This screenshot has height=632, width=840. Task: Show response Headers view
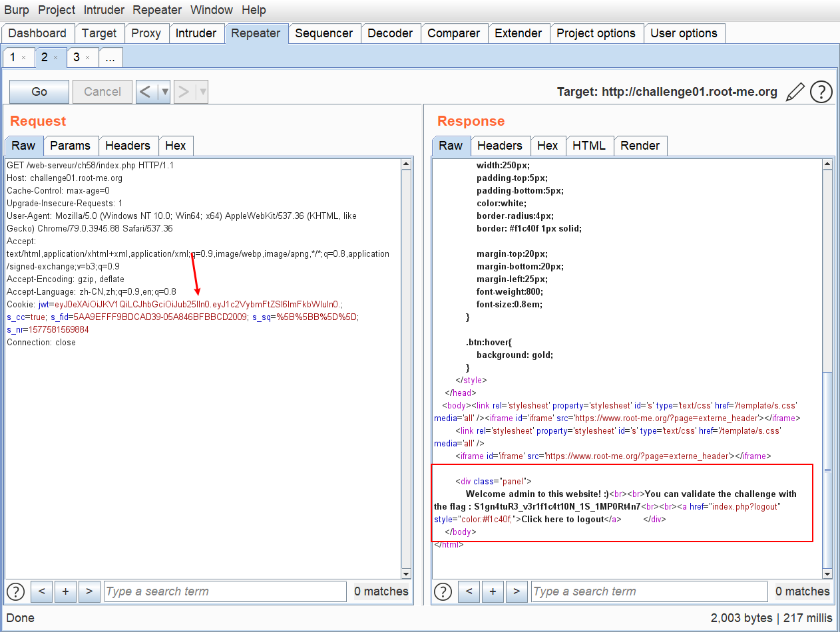pyautogui.click(x=500, y=146)
